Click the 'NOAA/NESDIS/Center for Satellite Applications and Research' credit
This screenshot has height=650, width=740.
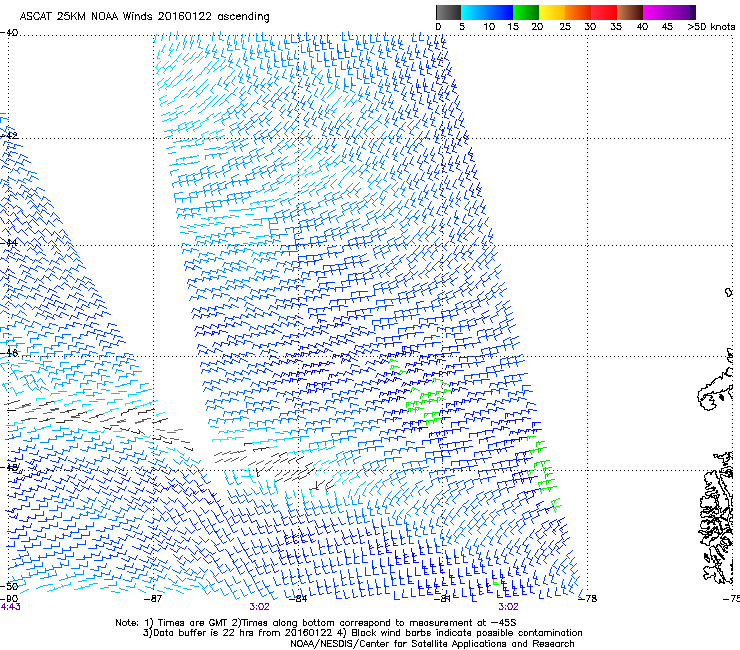tap(432, 644)
